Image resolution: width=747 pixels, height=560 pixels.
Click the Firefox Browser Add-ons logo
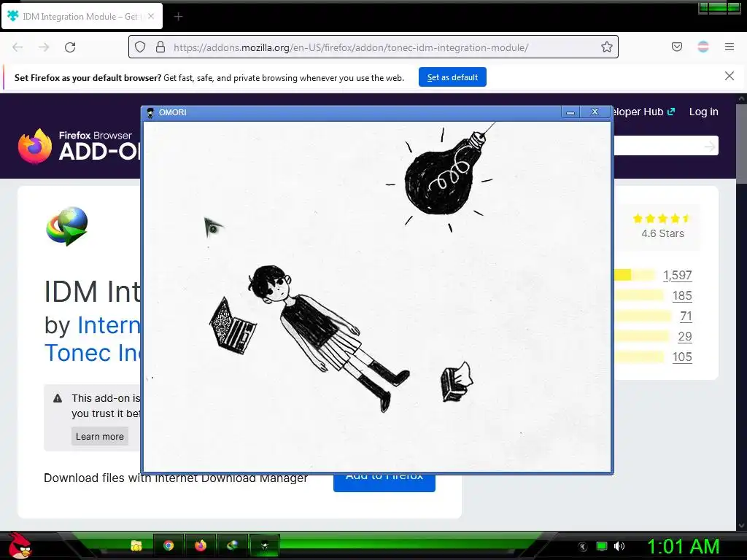click(79, 146)
